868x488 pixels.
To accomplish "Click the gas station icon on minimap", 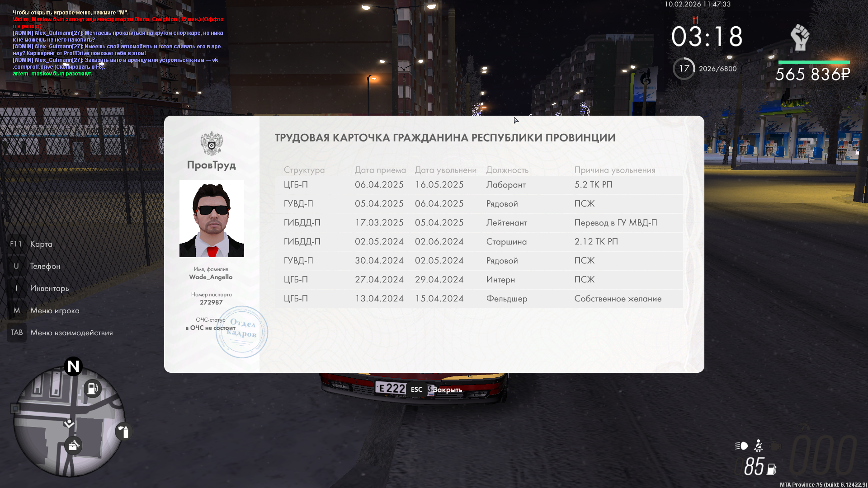I will pos(92,388).
